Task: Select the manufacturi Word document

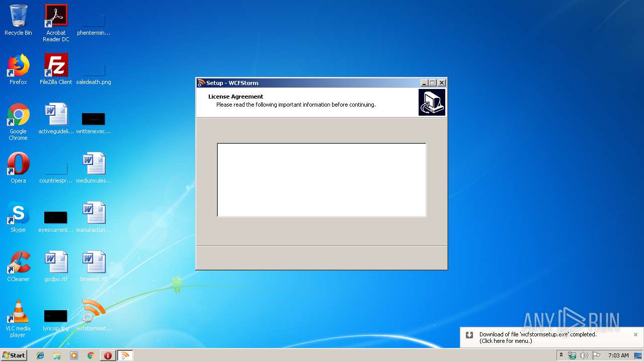Action: click(94, 217)
